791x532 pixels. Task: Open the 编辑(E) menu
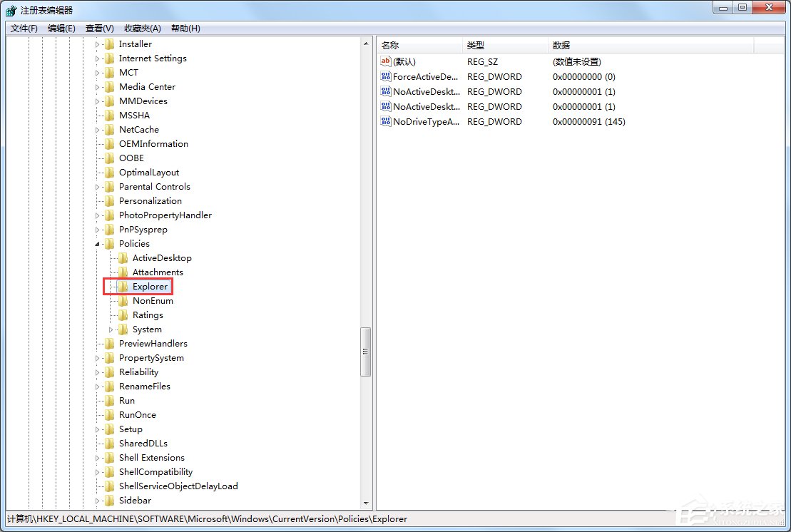(61, 28)
